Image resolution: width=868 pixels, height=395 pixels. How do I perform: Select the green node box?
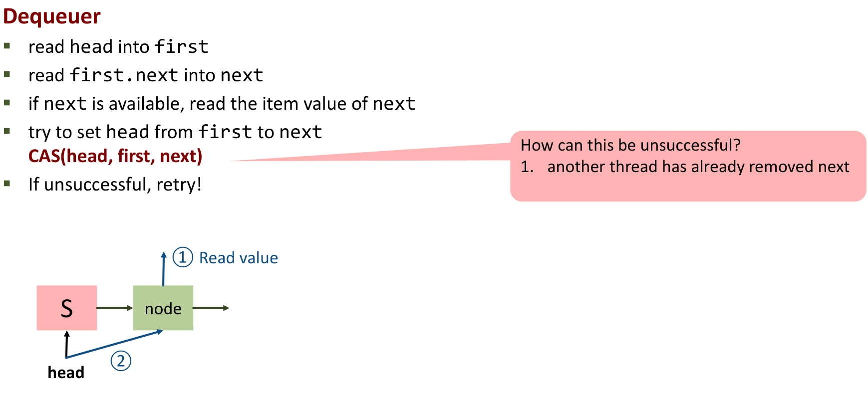163,308
